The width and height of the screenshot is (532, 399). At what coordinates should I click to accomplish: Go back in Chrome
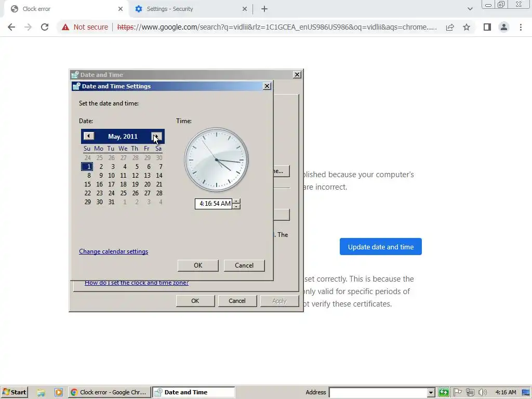click(x=11, y=27)
